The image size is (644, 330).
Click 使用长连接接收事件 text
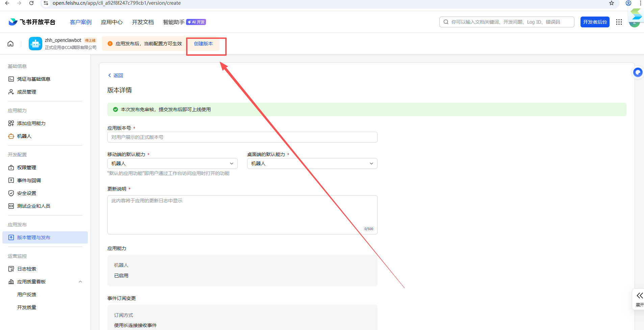click(x=135, y=325)
